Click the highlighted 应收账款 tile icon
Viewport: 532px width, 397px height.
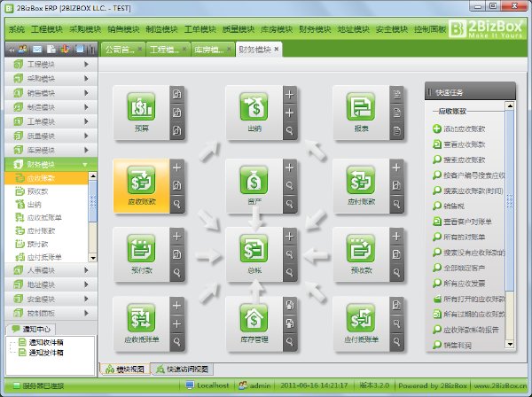pyautogui.click(x=141, y=181)
